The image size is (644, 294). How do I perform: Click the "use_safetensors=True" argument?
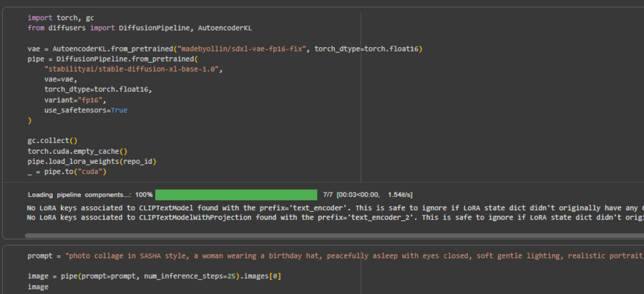[x=86, y=110]
